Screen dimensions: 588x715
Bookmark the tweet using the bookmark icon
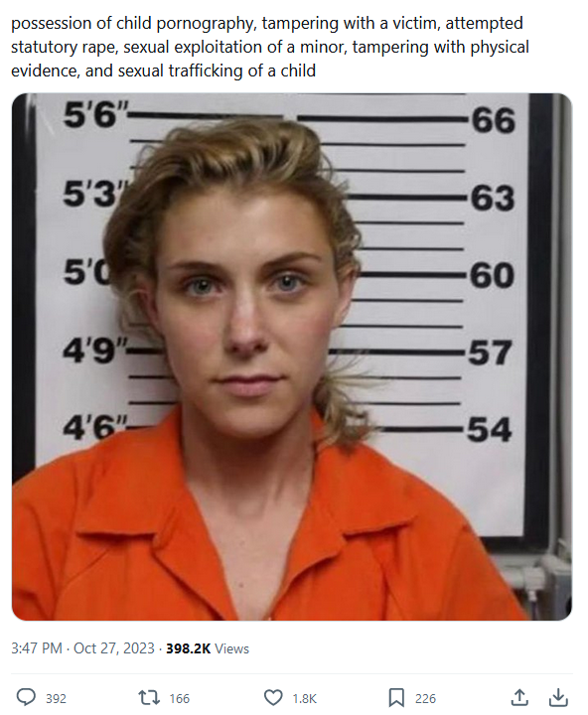pyautogui.click(x=396, y=698)
